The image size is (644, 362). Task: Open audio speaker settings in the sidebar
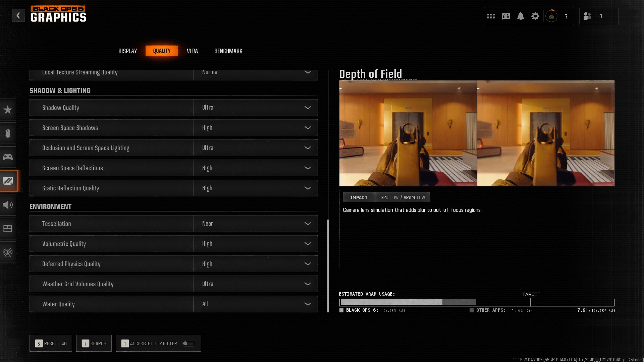8,205
